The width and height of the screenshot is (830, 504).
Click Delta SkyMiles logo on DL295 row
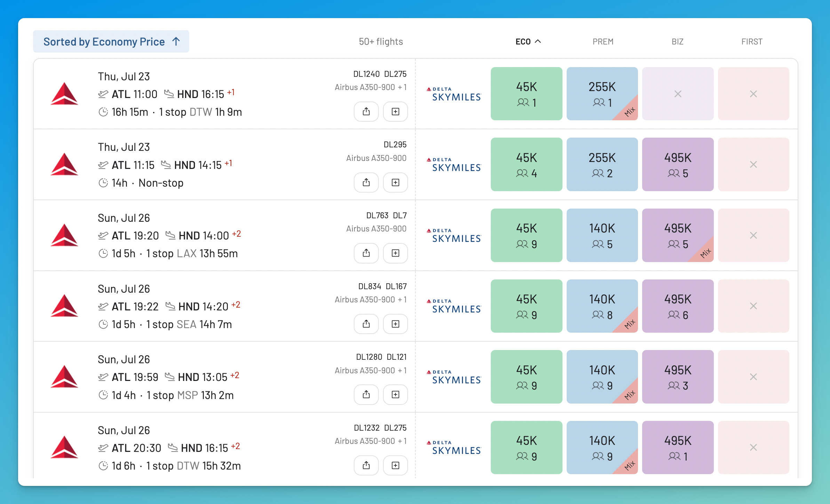(454, 164)
